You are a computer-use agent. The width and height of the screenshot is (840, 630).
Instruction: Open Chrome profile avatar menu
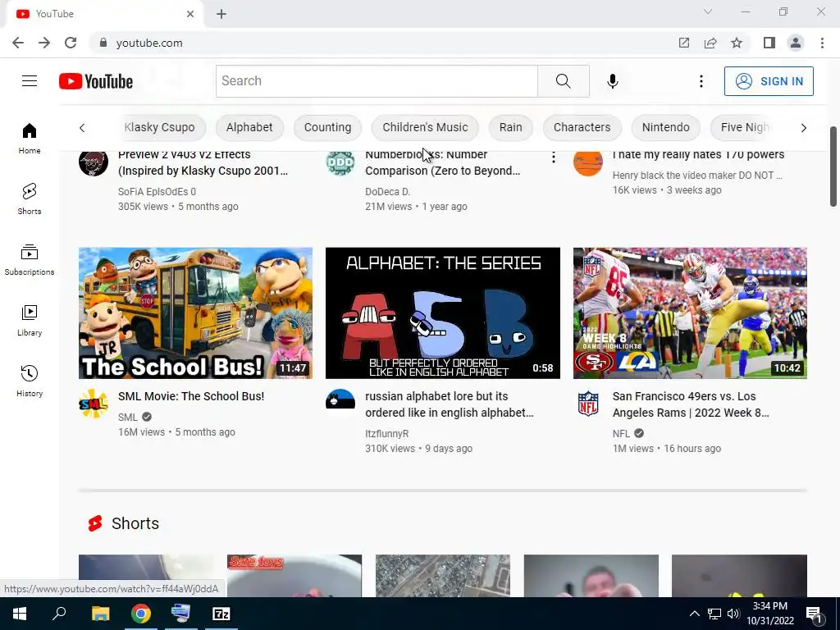click(x=796, y=43)
